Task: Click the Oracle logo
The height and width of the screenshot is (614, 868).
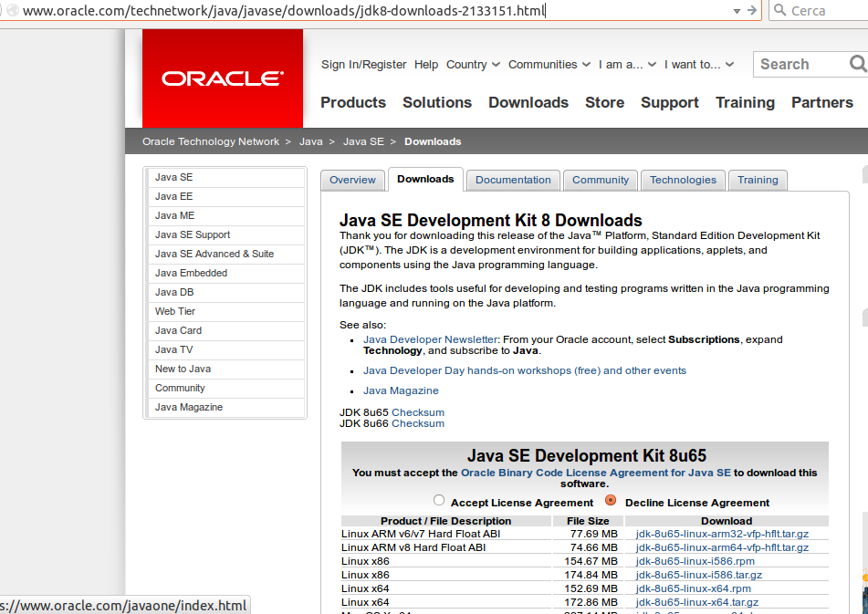Action: pos(223,78)
